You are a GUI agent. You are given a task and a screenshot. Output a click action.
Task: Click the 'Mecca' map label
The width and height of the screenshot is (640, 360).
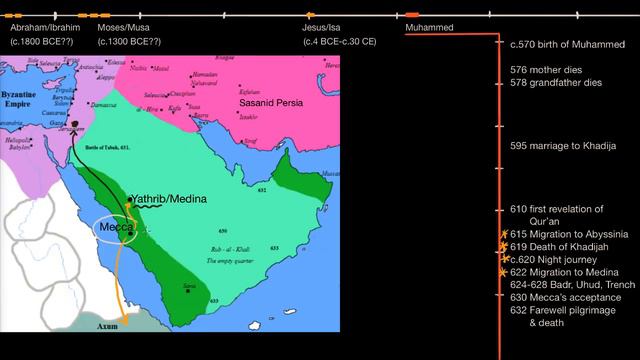(116, 227)
